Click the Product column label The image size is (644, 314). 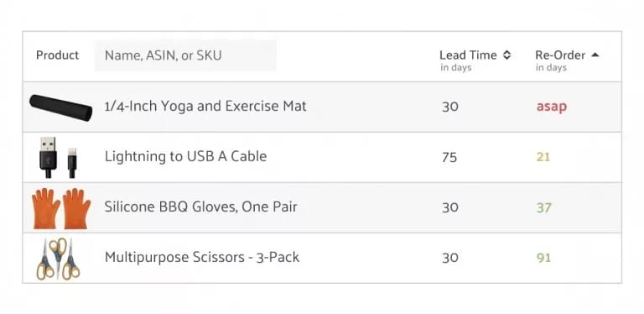[58, 55]
